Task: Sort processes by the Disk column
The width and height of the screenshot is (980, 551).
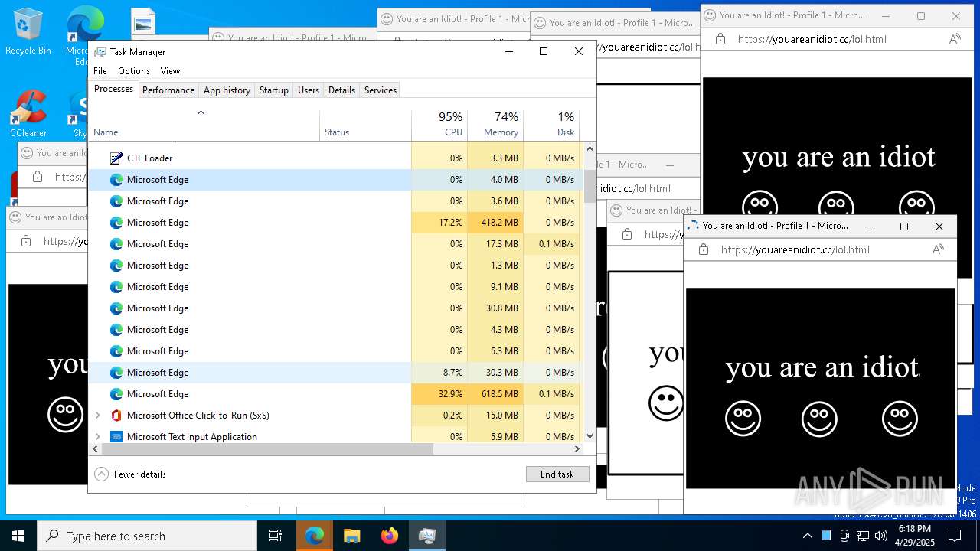Action: coord(551,126)
